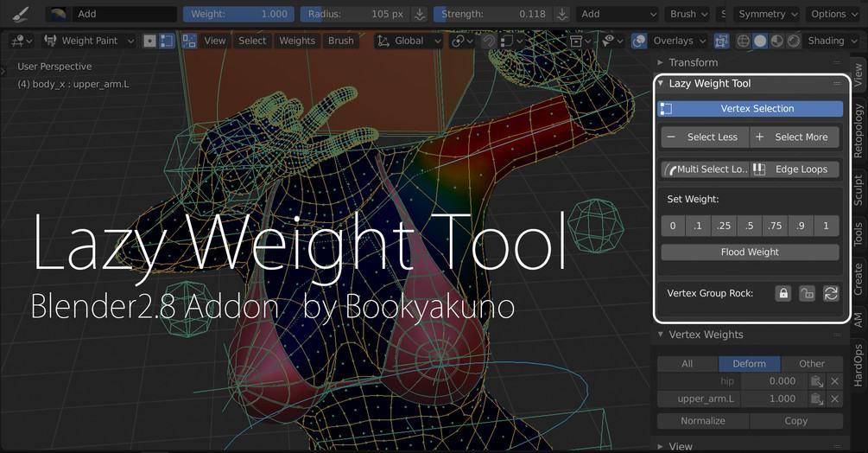868x453 pixels.
Task: Select the All vertex weights tab
Action: (687, 364)
